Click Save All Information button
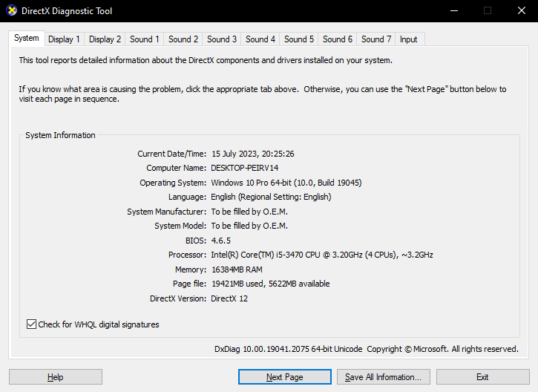The height and width of the screenshot is (392, 538). pos(383,377)
